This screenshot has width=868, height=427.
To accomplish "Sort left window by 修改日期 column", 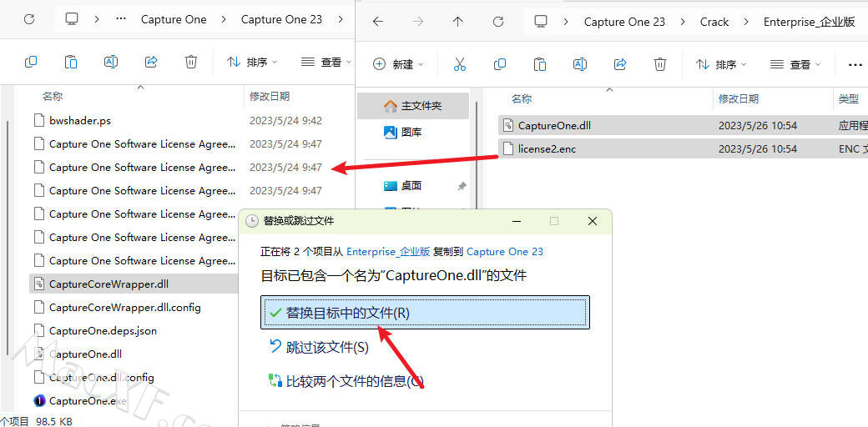I will (270, 96).
